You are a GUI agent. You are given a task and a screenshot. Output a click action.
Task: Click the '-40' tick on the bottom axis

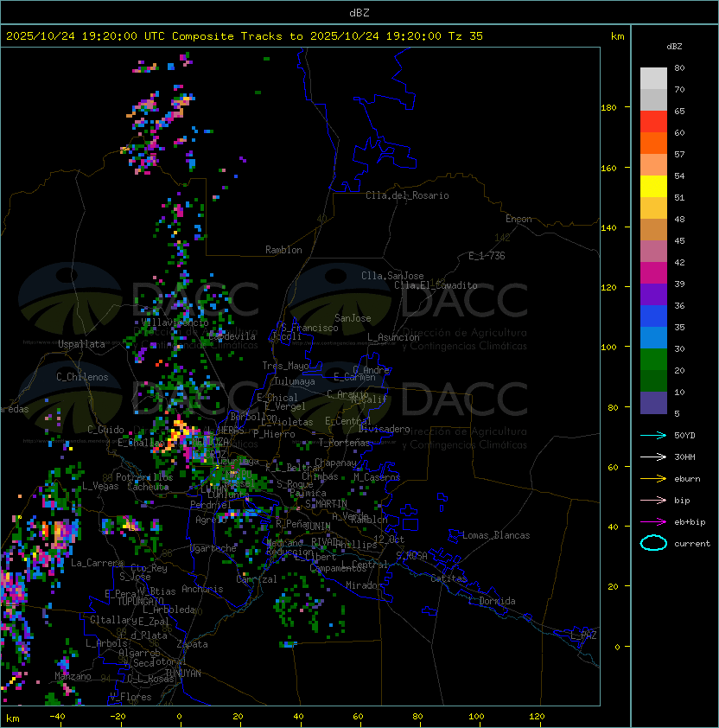[57, 717]
